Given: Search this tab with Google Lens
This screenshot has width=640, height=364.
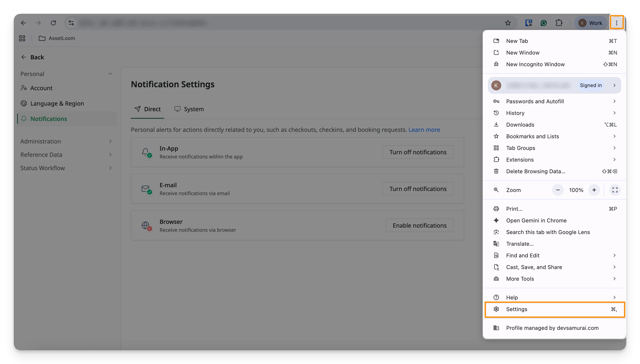Looking at the screenshot, I should tap(554, 232).
